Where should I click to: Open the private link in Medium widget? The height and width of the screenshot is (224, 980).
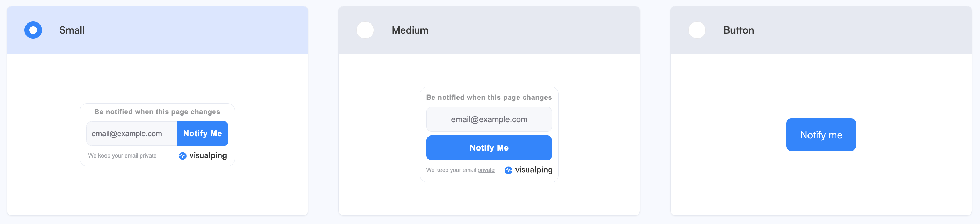click(x=486, y=170)
